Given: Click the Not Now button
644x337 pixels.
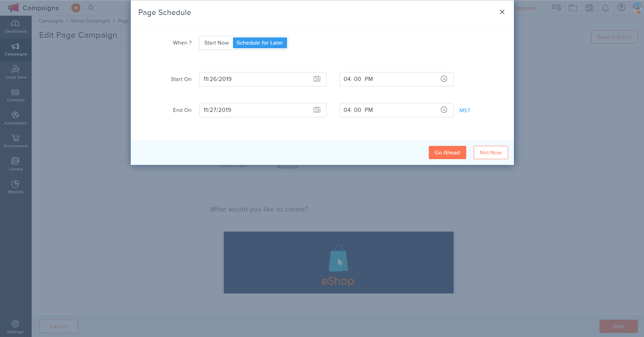Looking at the screenshot, I should (x=491, y=153).
